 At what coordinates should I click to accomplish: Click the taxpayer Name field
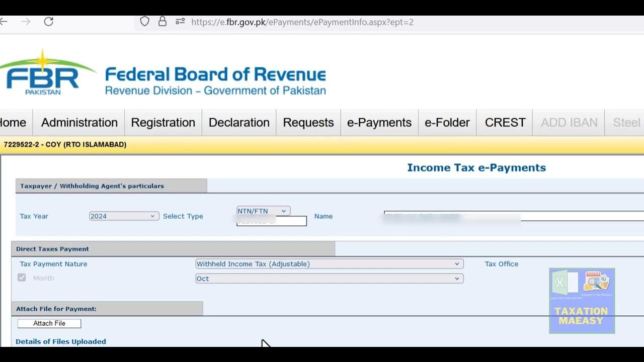click(x=514, y=216)
